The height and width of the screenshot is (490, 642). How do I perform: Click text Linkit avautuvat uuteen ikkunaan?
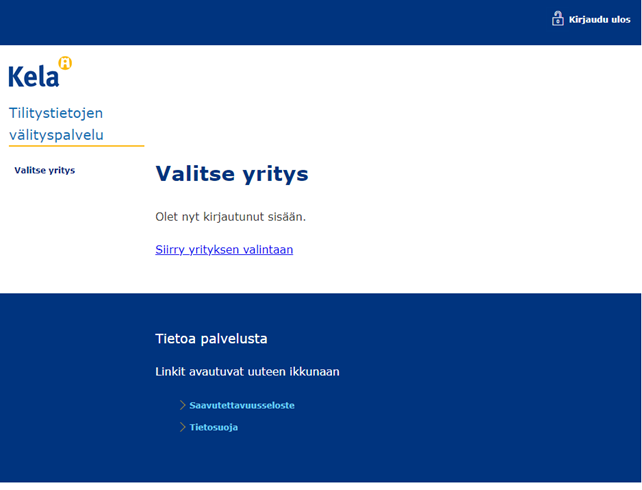(247, 372)
